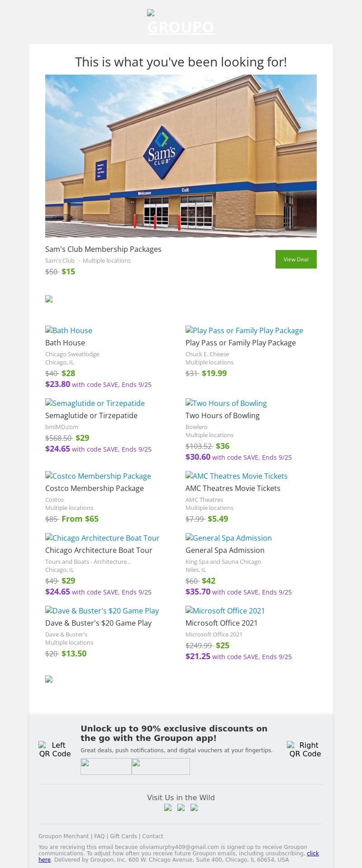Follow the 'click here' unsubscribe link
This screenshot has height=868, width=362.
point(313,854)
